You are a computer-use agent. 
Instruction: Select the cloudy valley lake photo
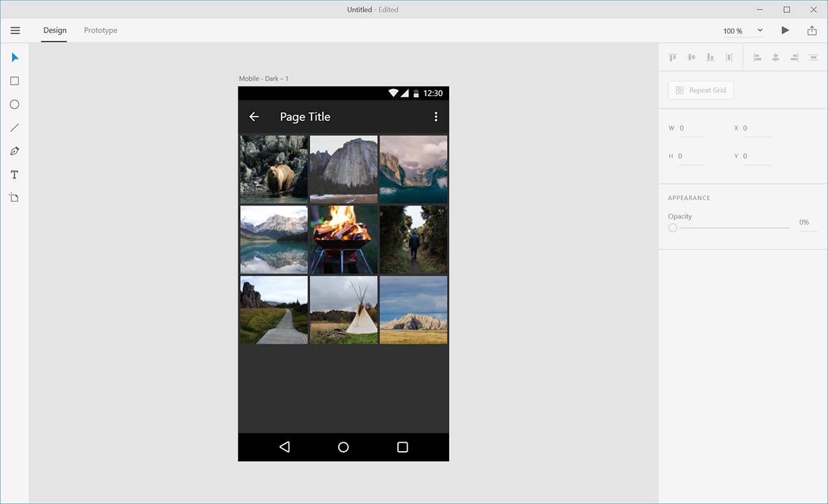point(413,169)
